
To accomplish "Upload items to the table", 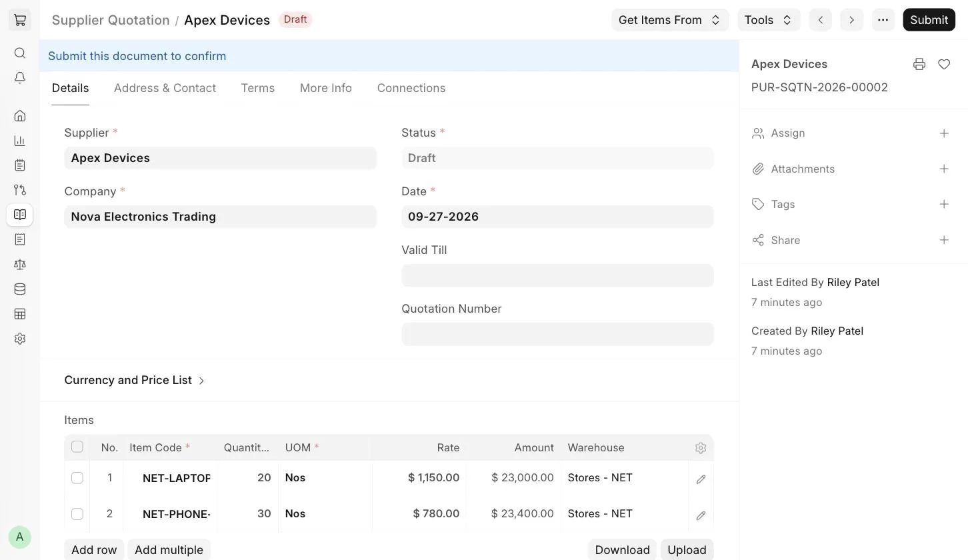I will coord(687,550).
